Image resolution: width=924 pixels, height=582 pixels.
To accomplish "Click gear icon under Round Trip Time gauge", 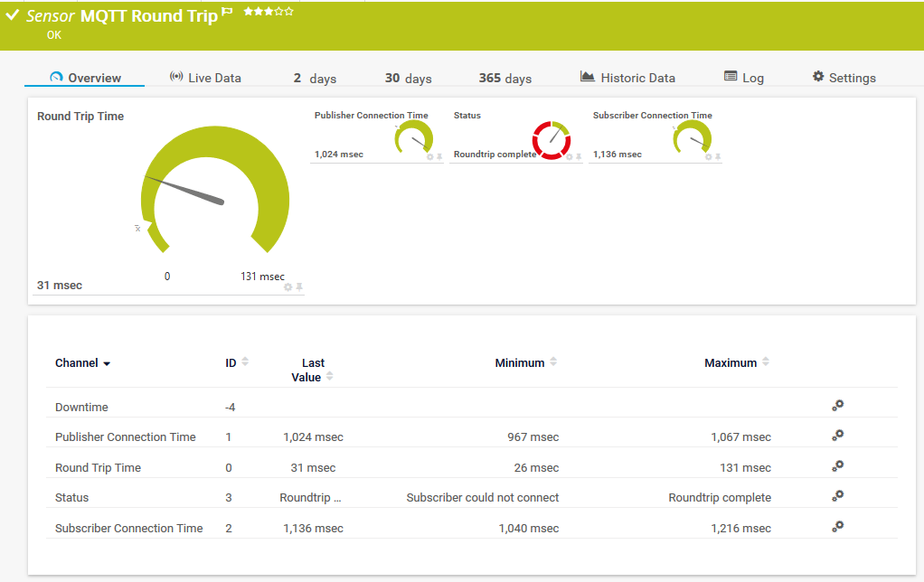I will [x=288, y=286].
